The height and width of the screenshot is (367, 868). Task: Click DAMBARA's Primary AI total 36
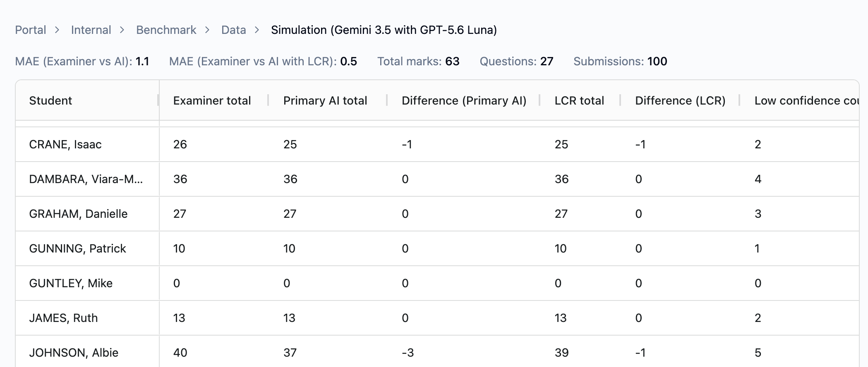pos(290,179)
